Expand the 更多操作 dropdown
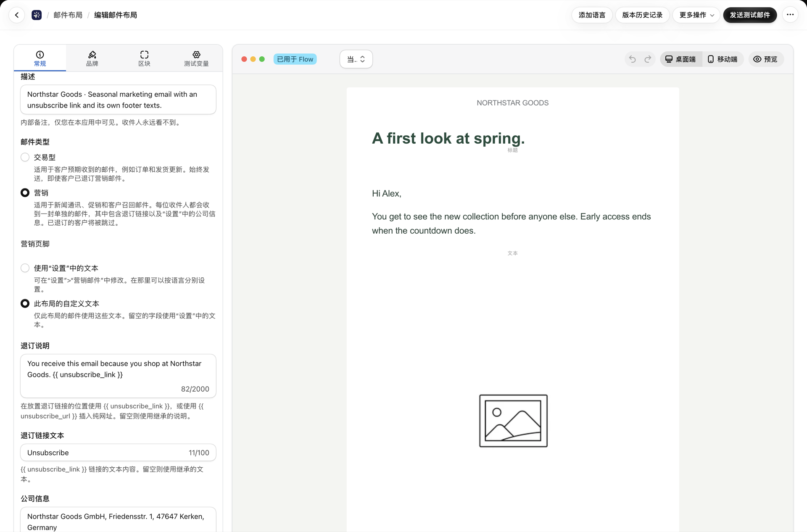Screen dimensions: 807x532 click(696, 15)
